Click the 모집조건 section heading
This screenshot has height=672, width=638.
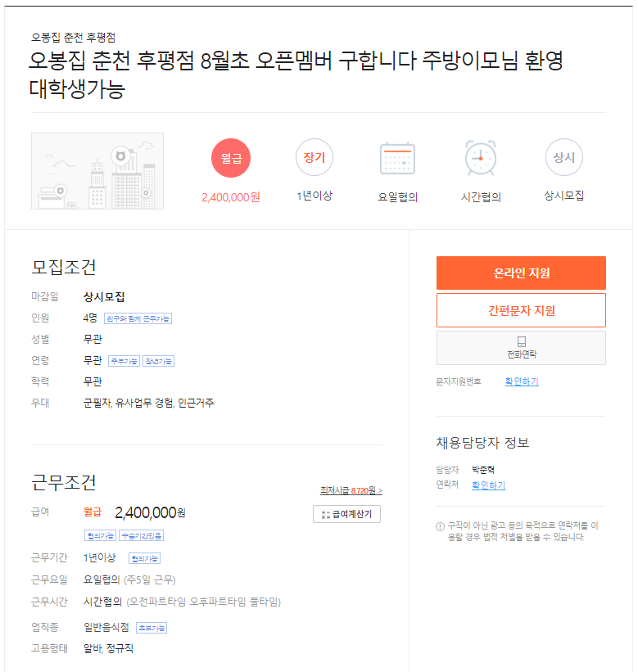click(63, 268)
